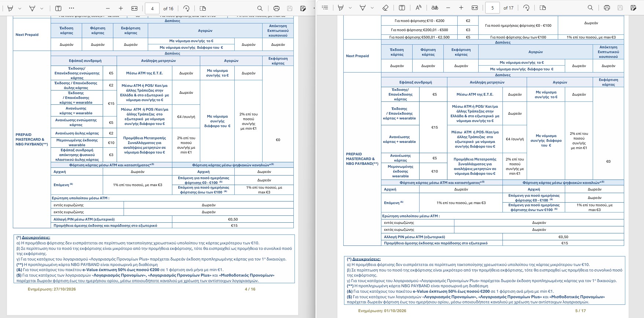Open the table of contents in right viewer
This screenshot has width=644, height=318.
tap(325, 8)
